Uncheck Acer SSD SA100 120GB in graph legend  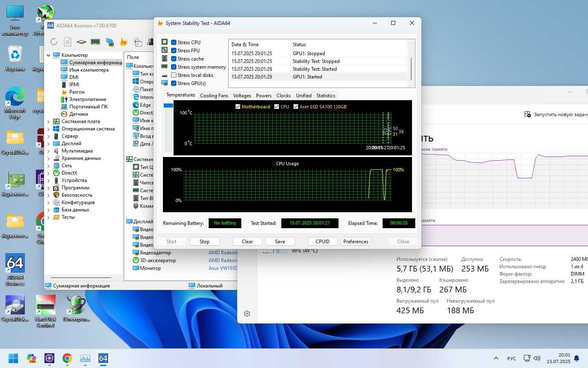click(296, 107)
